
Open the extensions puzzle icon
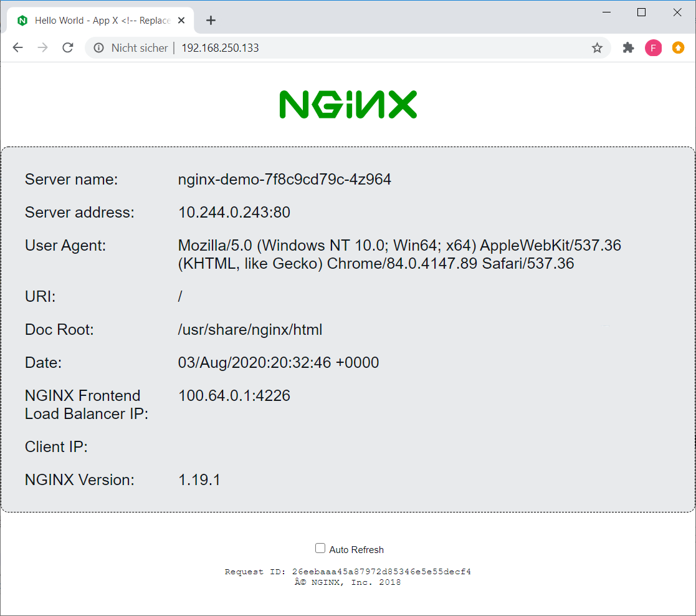628,47
